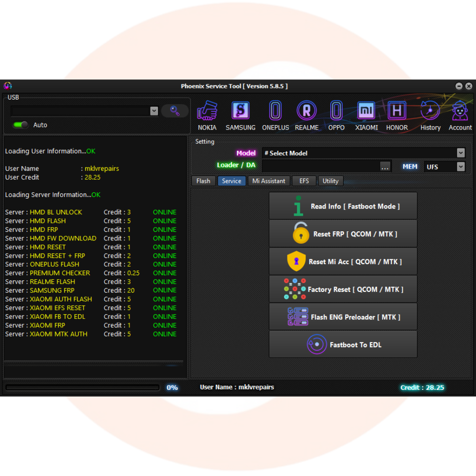The width and height of the screenshot is (476, 476).
Task: Choose the HONOR brand icon
Action: pos(397,116)
